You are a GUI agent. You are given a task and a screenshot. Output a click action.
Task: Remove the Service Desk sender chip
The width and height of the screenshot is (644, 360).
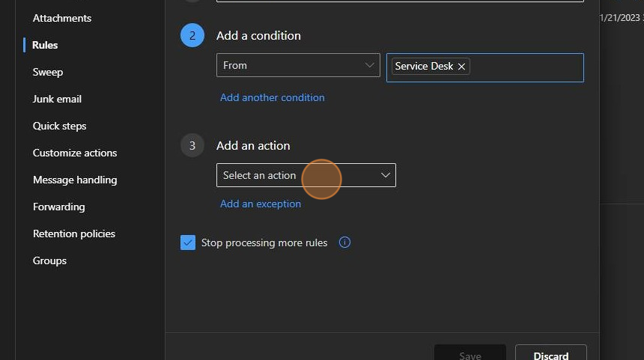click(462, 67)
